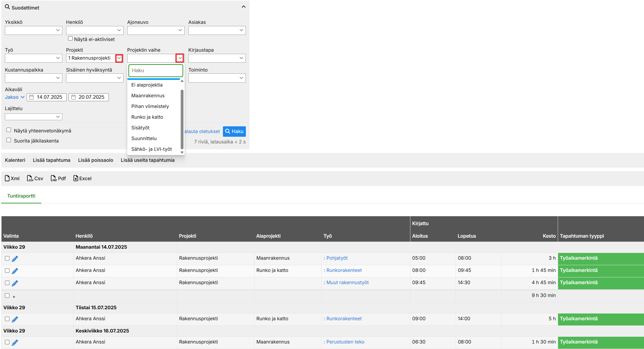This screenshot has width=644, height=349.
Task: Click pencil icon on Perustusten teko row
Action: pyautogui.click(x=15, y=343)
